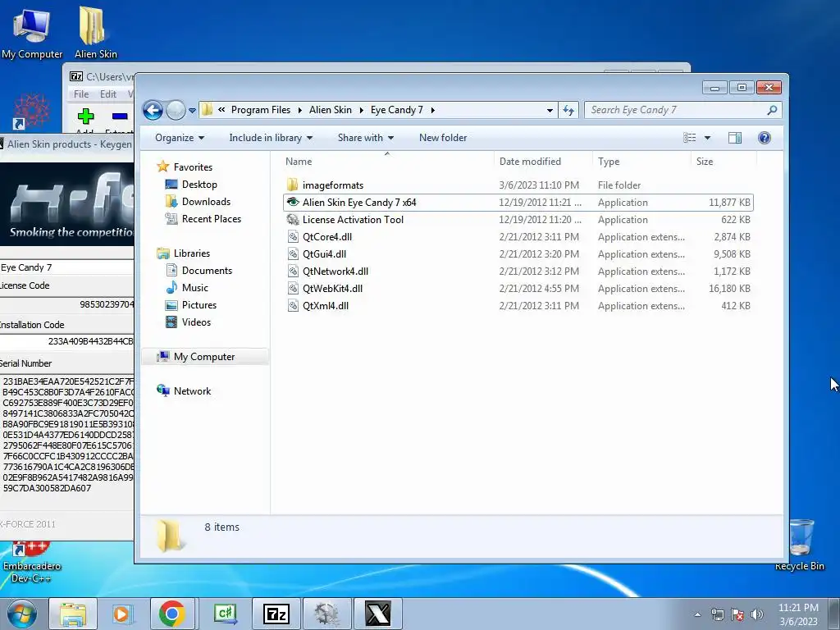Click the Windows Start button
The height and width of the screenshot is (630, 840).
click(x=22, y=614)
